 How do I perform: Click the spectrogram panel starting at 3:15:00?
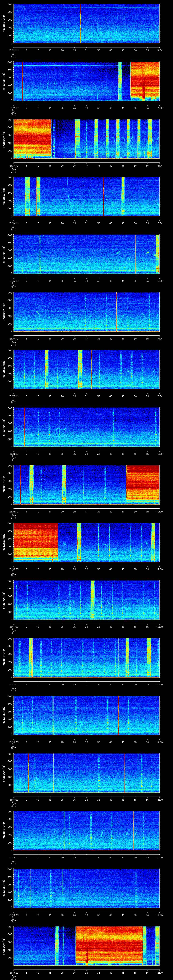coord(86,831)
